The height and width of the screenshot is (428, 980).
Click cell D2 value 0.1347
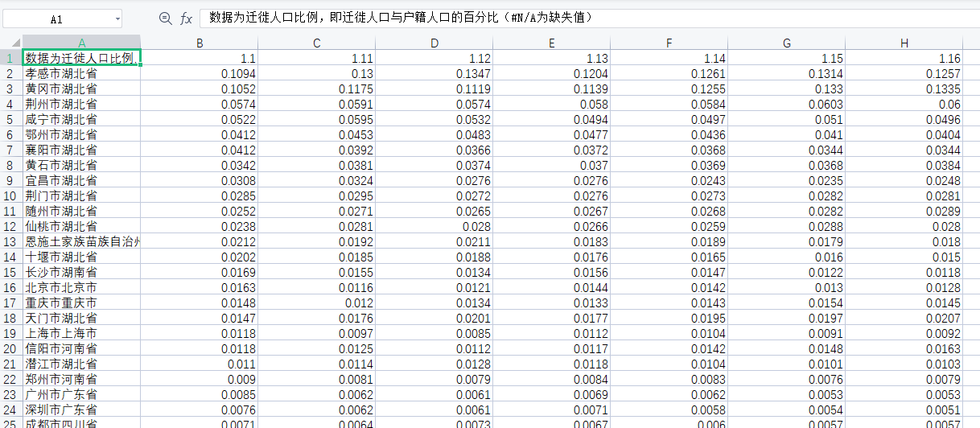pyautogui.click(x=434, y=73)
